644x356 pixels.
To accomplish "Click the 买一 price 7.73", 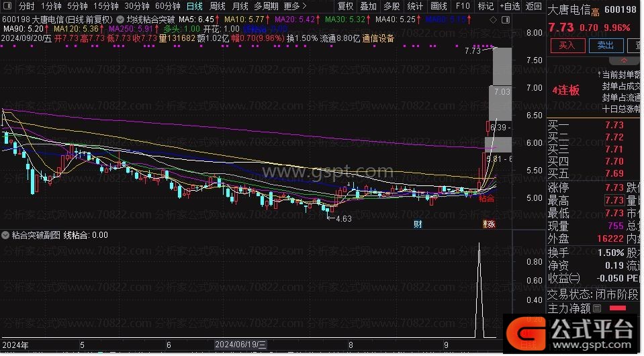I will (614, 125).
